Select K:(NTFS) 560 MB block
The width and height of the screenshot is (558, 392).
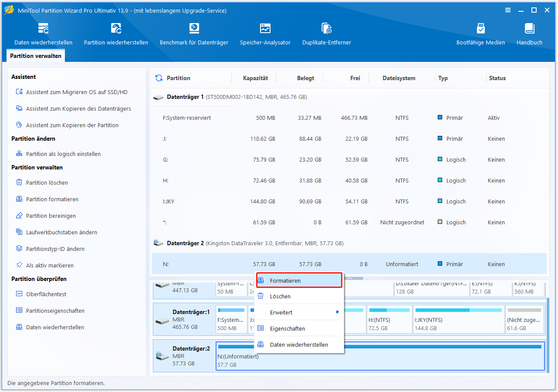pyautogui.click(x=528, y=289)
